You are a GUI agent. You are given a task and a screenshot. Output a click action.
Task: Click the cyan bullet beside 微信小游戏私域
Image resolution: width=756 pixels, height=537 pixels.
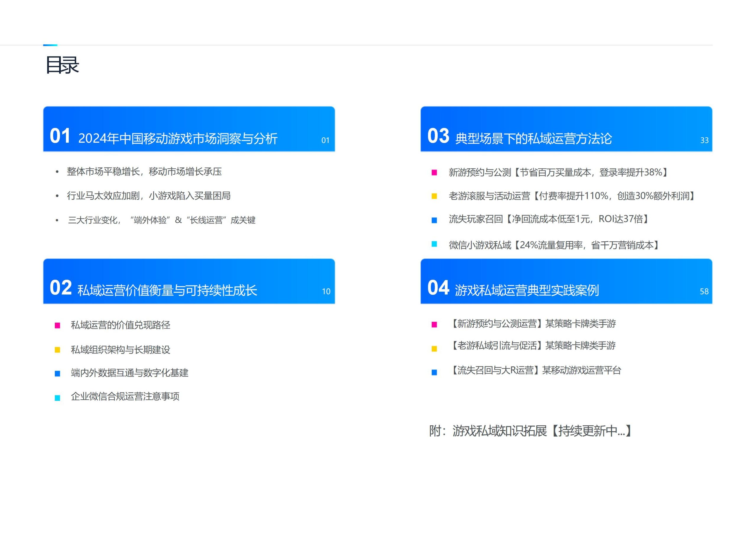(x=434, y=244)
